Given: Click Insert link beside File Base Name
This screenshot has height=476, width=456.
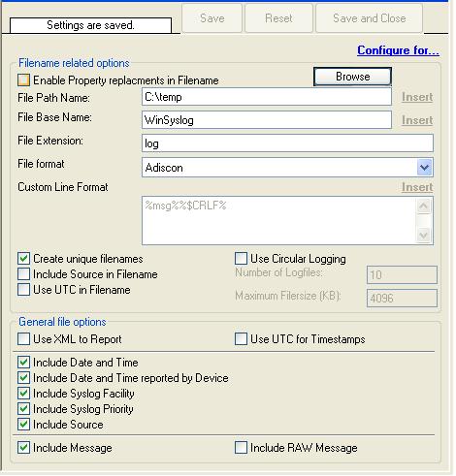Looking at the screenshot, I should point(417,120).
